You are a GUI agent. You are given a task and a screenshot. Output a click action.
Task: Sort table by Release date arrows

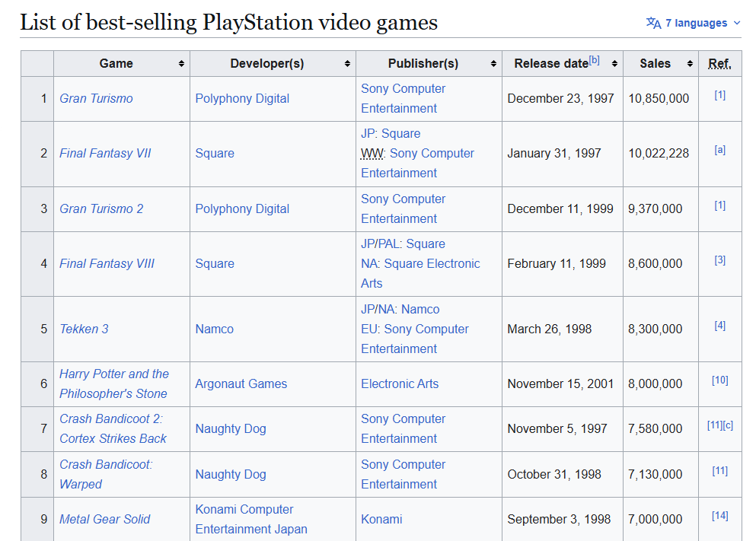(614, 64)
